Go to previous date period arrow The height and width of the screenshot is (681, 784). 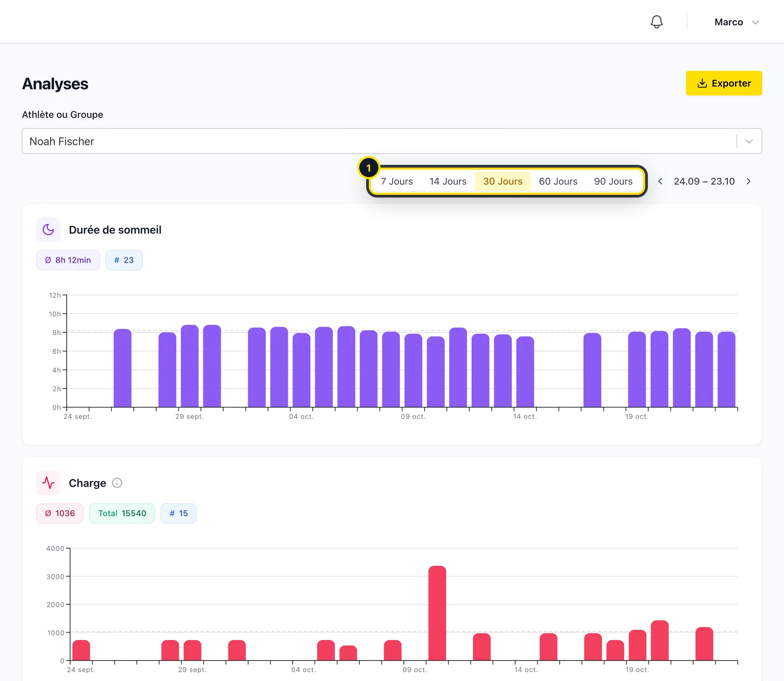(x=660, y=181)
